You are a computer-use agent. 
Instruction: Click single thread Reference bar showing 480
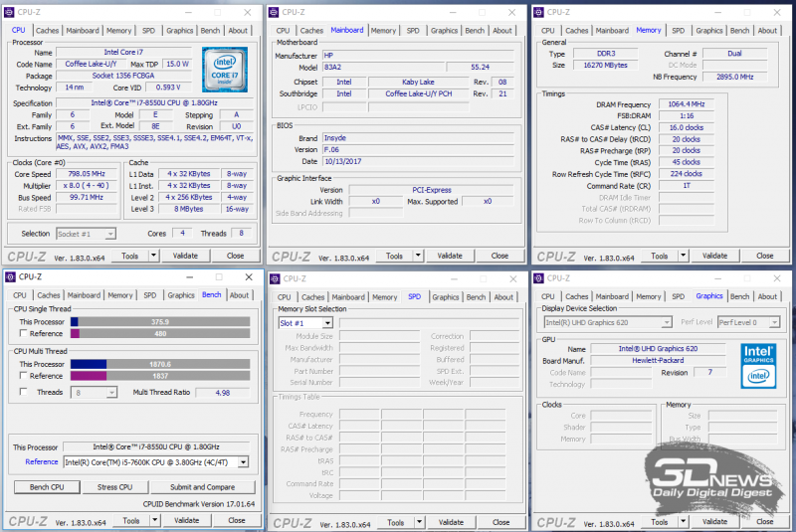pyautogui.click(x=160, y=333)
